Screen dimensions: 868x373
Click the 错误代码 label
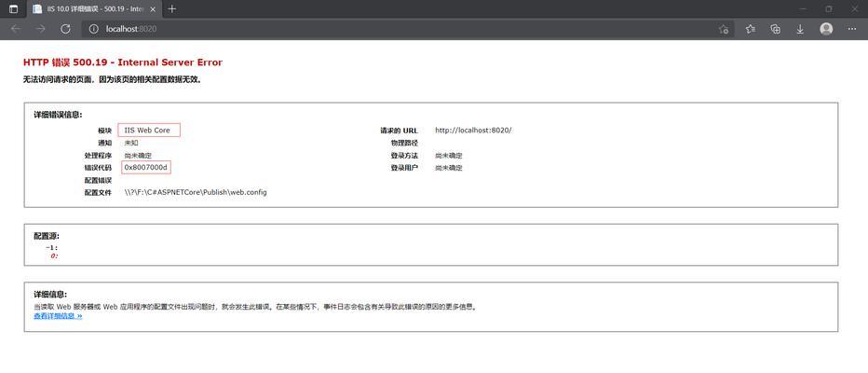click(x=98, y=168)
